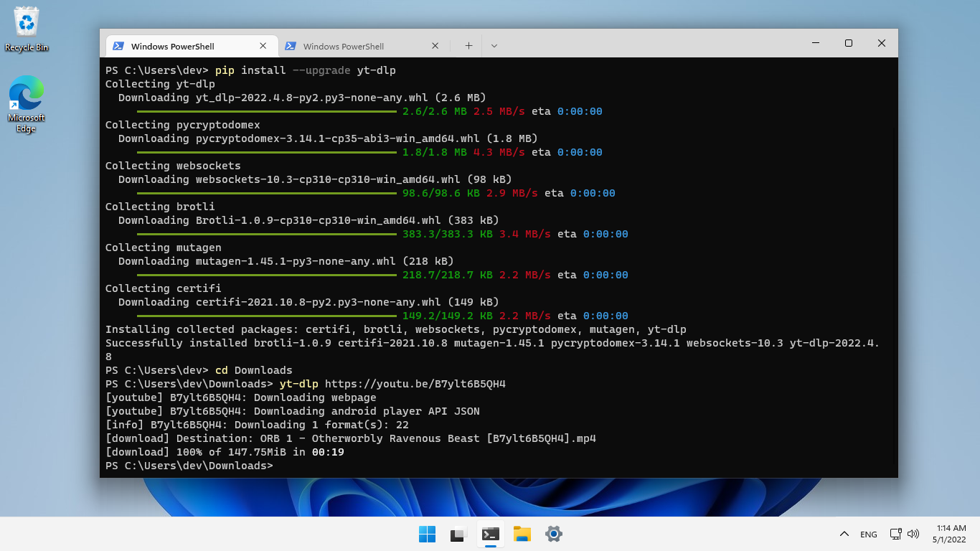Open Task View from taskbar

[x=458, y=534]
